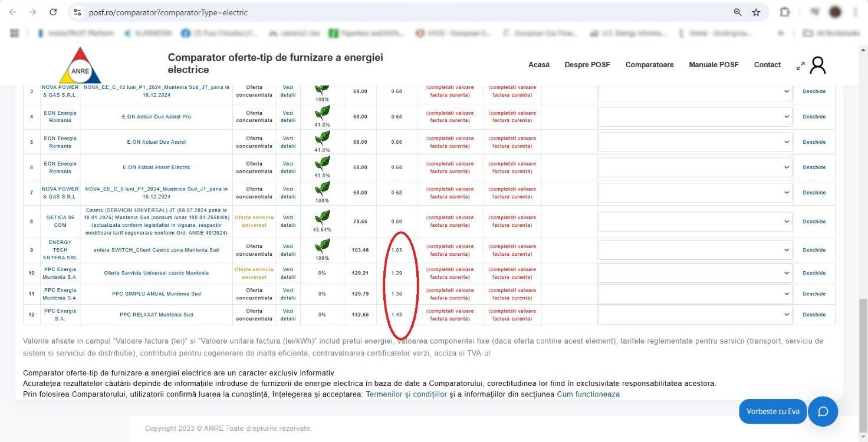Image resolution: width=868 pixels, height=442 pixels.
Task: Click Deschide for PPC SIMPLU ANUAL Muntenia Sud
Action: pos(814,293)
